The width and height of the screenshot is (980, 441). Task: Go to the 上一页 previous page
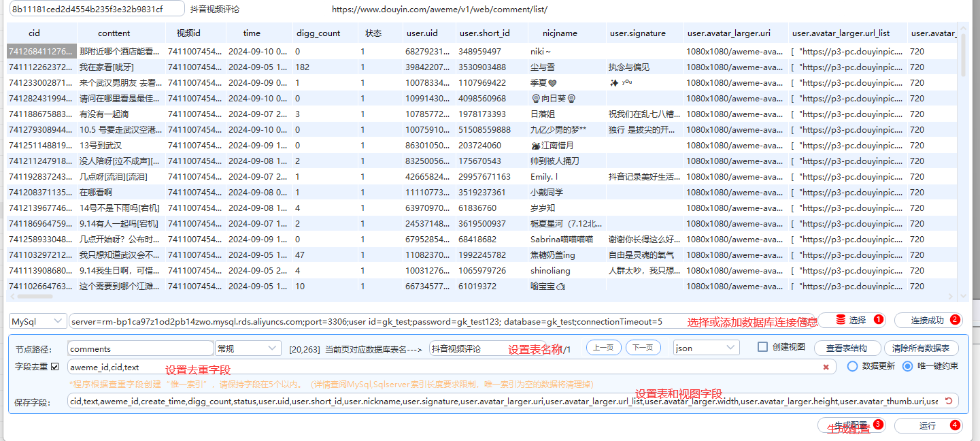pos(603,348)
